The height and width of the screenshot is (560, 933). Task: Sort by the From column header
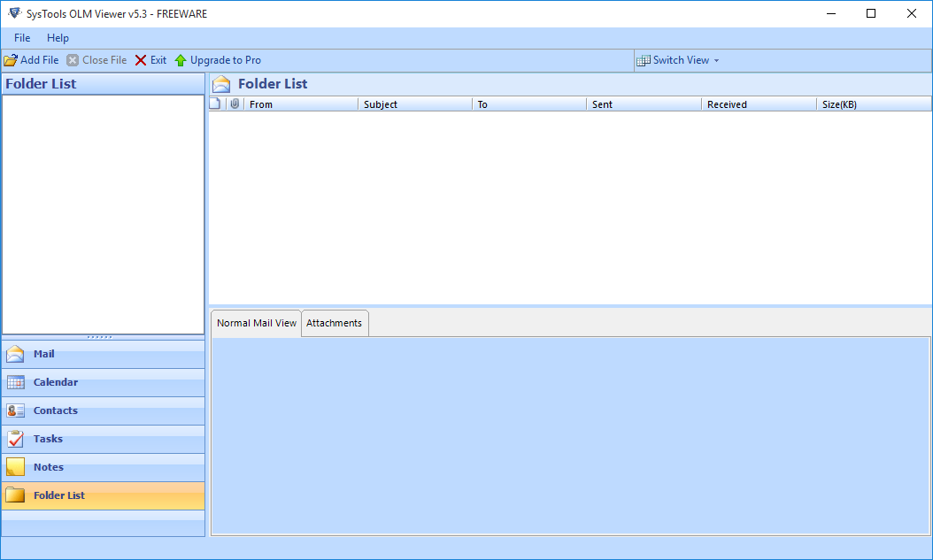coord(301,104)
